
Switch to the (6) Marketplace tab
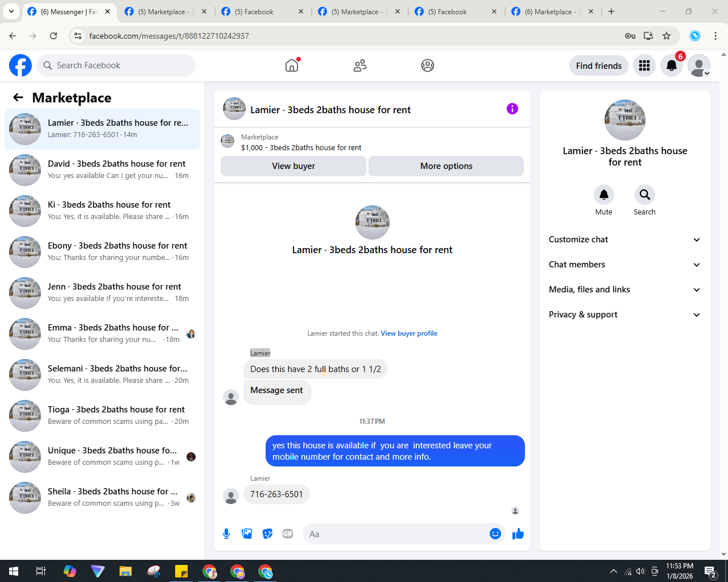[553, 11]
